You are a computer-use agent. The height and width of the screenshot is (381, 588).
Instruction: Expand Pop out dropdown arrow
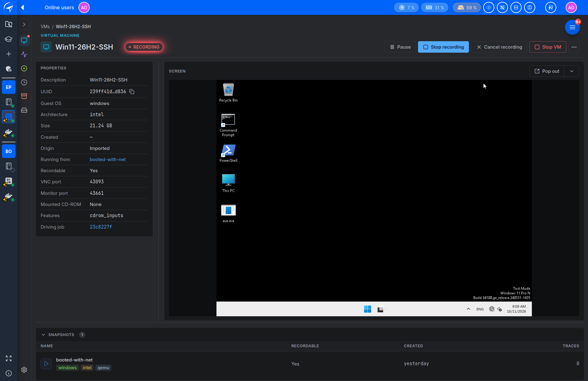coord(572,71)
